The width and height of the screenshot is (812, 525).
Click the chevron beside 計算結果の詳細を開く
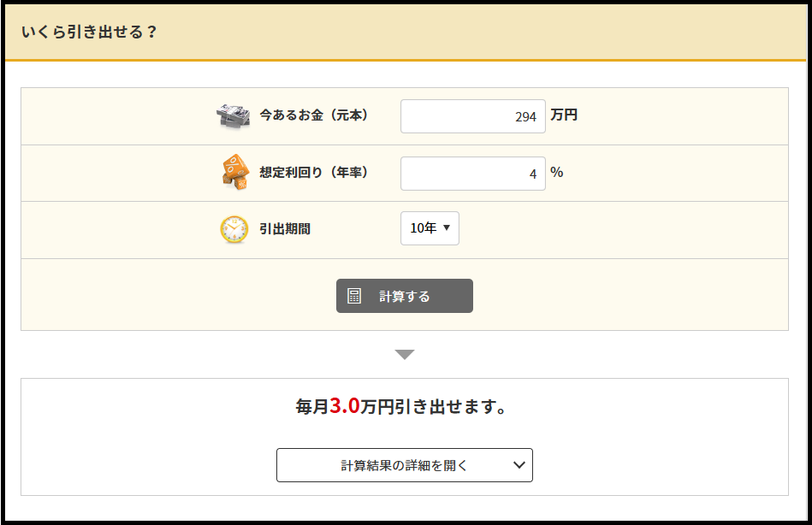pyautogui.click(x=518, y=465)
